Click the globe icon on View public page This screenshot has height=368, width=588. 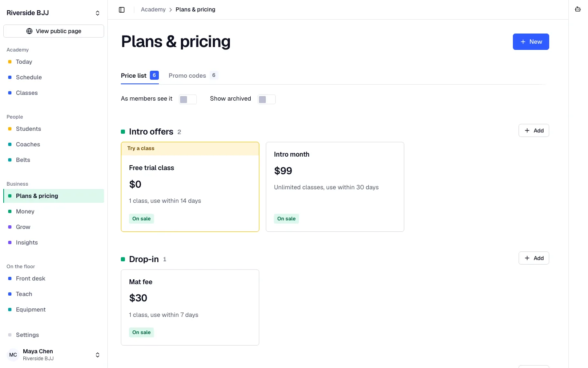coord(29,31)
